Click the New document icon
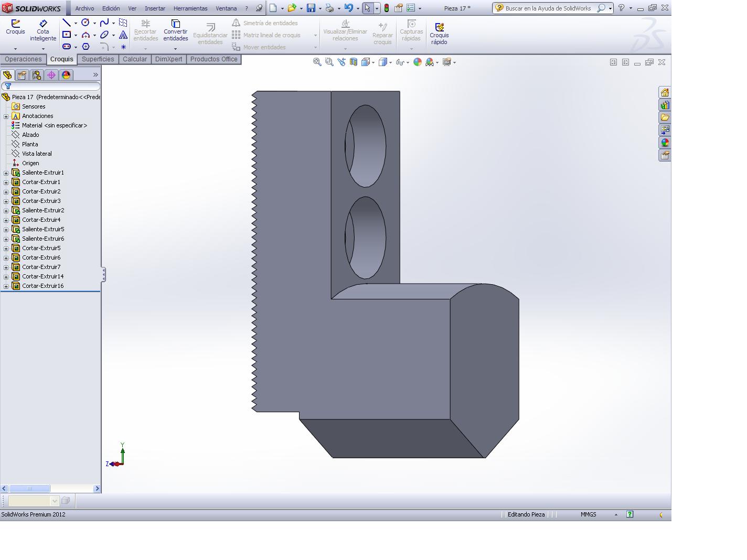This screenshot has width=747, height=560. pyautogui.click(x=273, y=8)
